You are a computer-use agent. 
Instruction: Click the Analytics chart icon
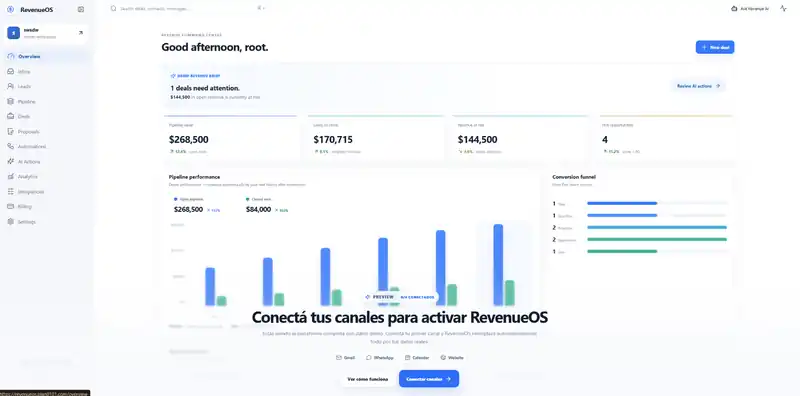11,177
